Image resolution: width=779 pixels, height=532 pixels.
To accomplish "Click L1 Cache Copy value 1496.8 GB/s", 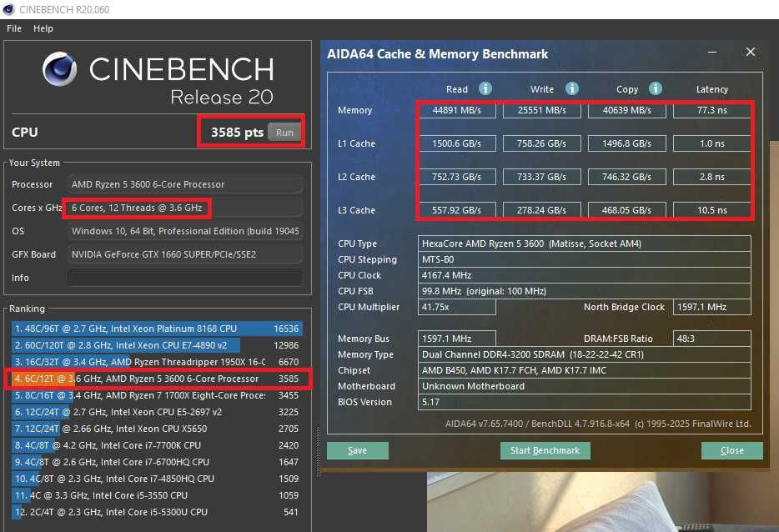I will 627,143.
